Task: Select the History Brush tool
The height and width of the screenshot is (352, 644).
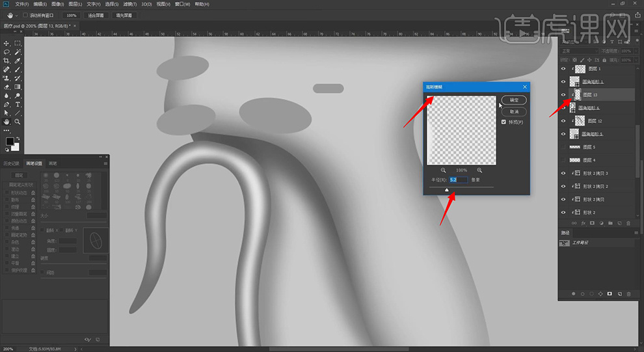Action: [18, 78]
